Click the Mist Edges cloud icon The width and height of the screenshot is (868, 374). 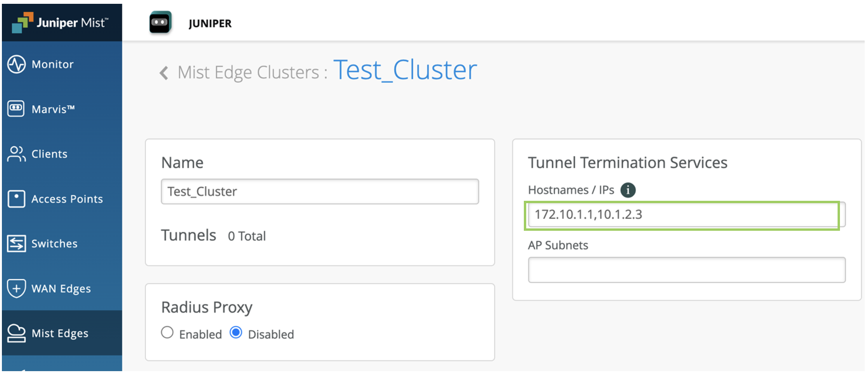16,333
